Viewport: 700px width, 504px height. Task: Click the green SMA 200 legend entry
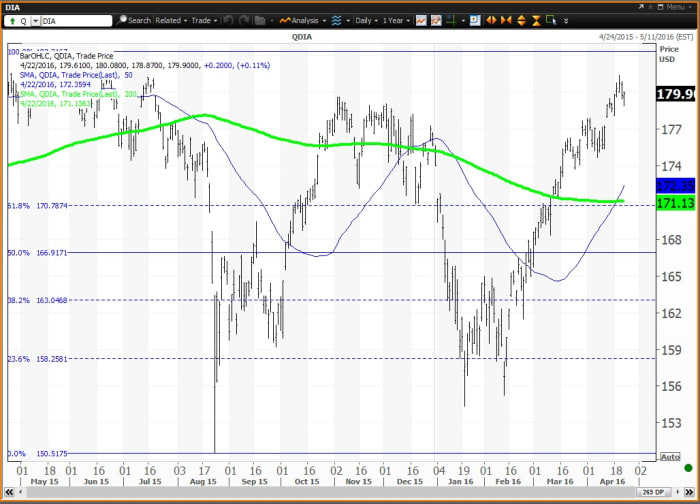[x=78, y=94]
